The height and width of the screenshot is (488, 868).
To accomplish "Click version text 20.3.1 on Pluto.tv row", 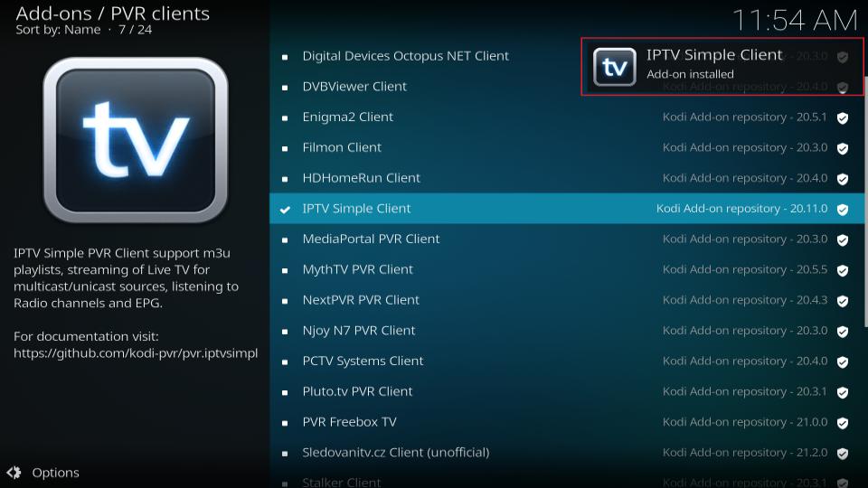I will [812, 391].
